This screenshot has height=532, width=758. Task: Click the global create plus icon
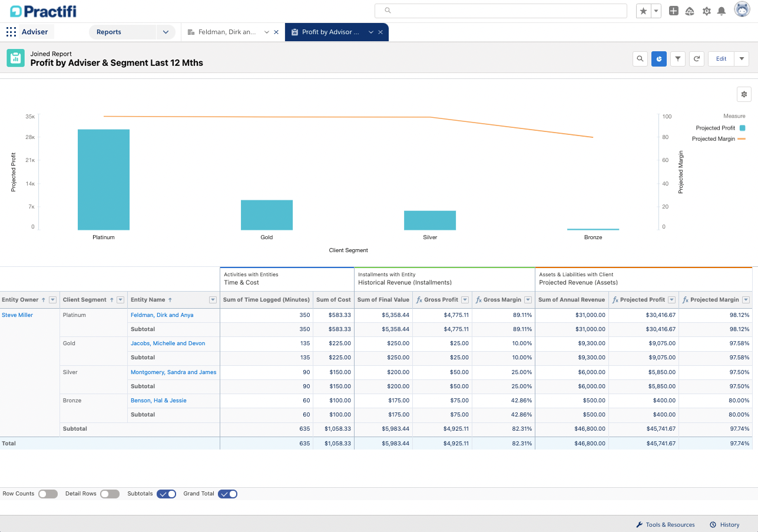point(674,11)
